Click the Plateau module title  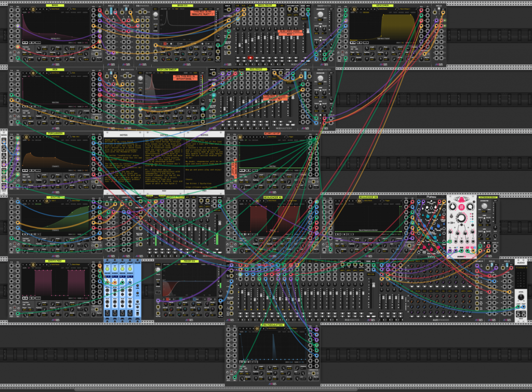click(x=431, y=197)
